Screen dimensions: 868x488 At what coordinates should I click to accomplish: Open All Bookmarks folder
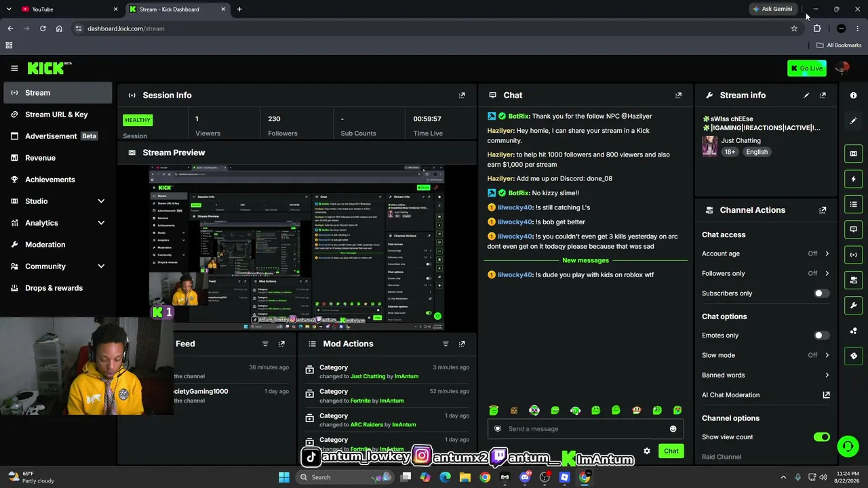pyautogui.click(x=839, y=45)
